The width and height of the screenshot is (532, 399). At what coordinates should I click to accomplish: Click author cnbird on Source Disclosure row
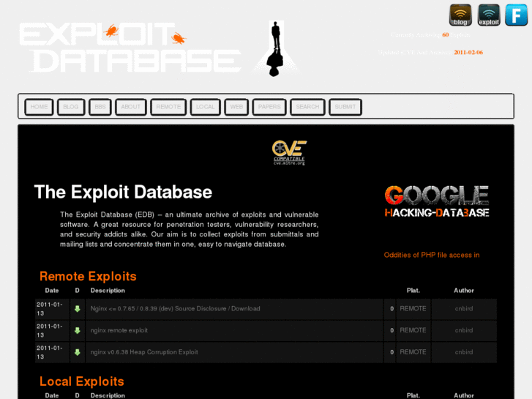coord(464,309)
